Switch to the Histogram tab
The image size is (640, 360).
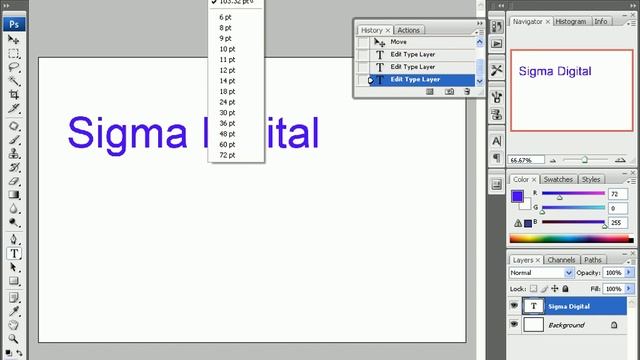(x=571, y=22)
